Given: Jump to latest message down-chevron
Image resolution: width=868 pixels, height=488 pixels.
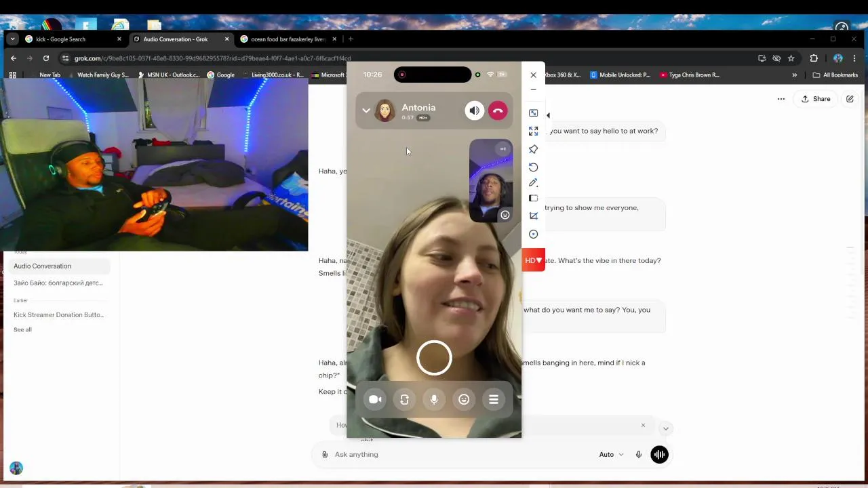Looking at the screenshot, I should pos(666,428).
